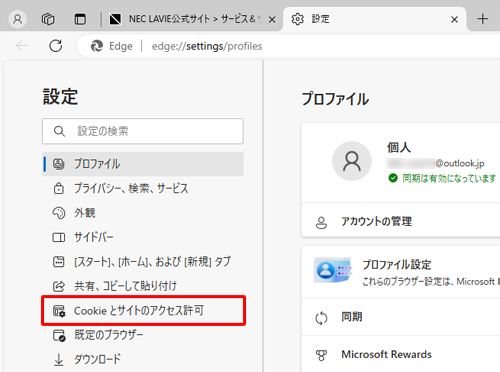Open [スタート]、[ホーム]、および [新規] タブ settings

(143, 262)
